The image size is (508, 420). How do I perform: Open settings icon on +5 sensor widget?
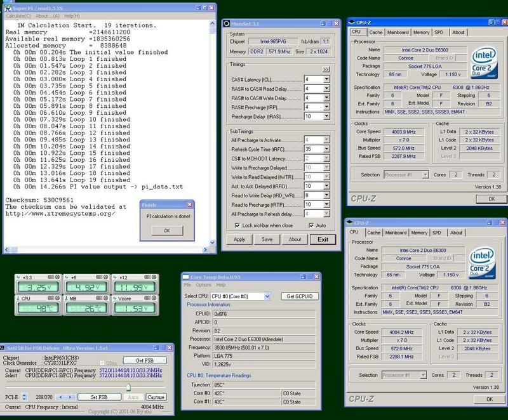99,277
